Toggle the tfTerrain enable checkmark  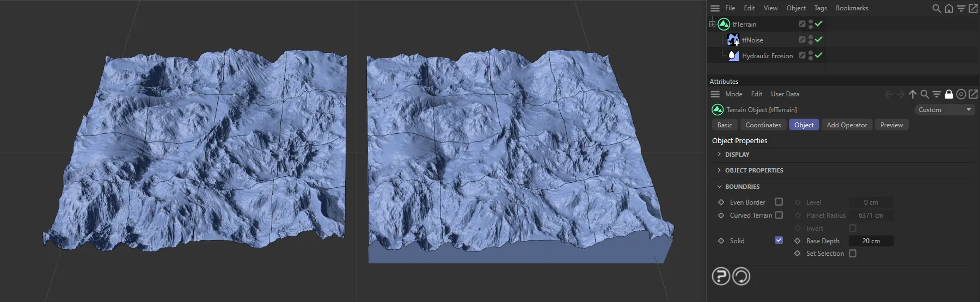[818, 23]
